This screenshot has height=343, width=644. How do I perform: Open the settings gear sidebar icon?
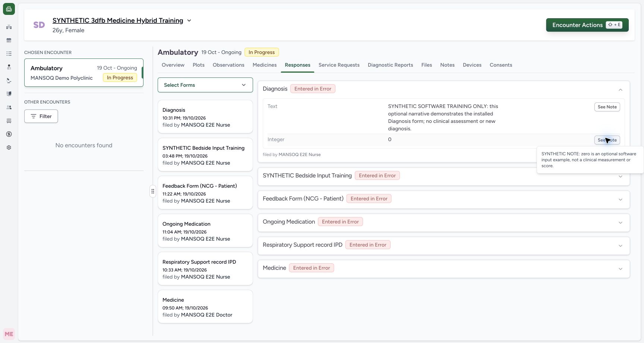pos(9,147)
